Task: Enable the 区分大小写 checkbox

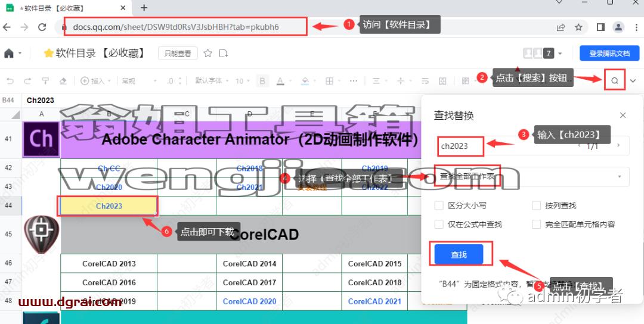Action: (x=439, y=205)
